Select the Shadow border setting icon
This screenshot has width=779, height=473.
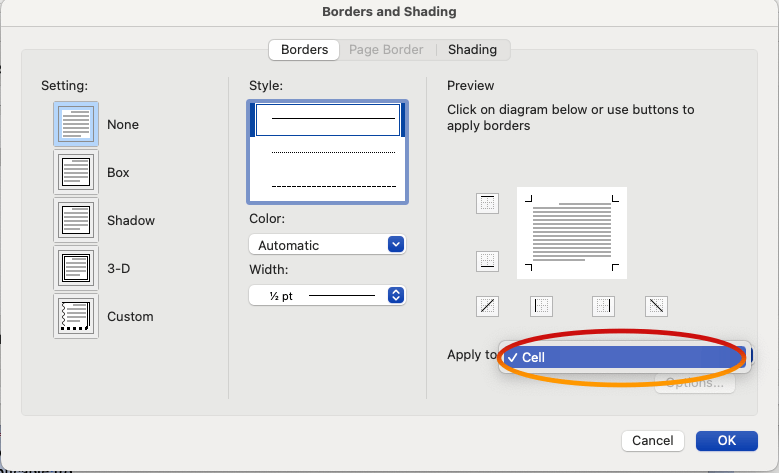pyautogui.click(x=76, y=220)
